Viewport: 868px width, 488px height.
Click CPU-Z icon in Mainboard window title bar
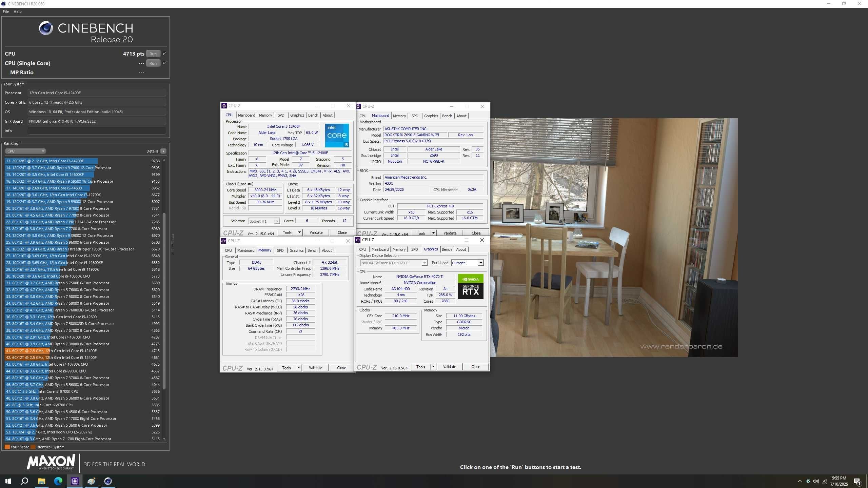pos(358,106)
